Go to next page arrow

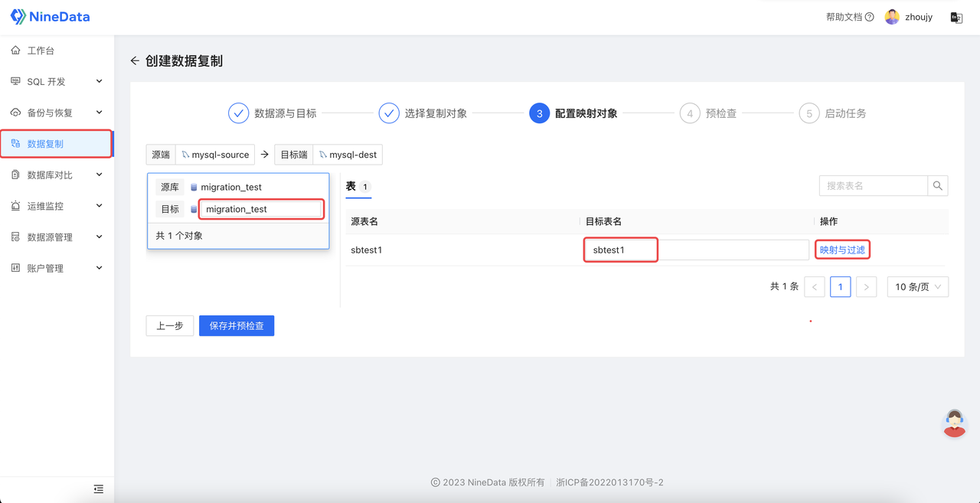click(866, 287)
